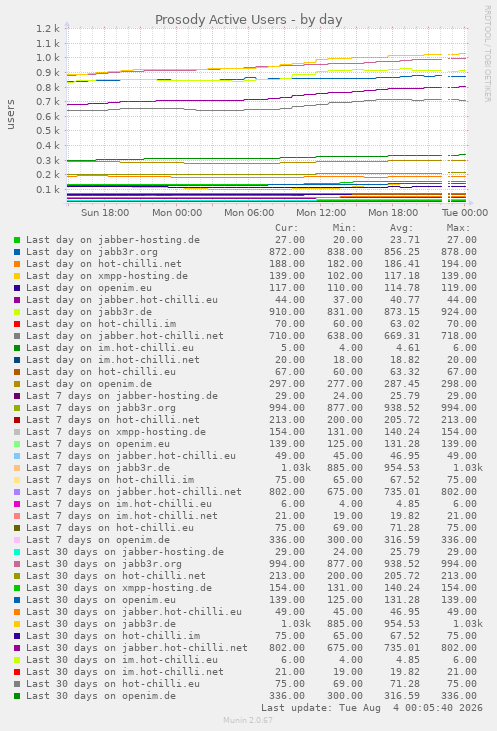Click the 'Mon 12:00' time axis label
This screenshot has width=497, height=731.
coord(321,213)
